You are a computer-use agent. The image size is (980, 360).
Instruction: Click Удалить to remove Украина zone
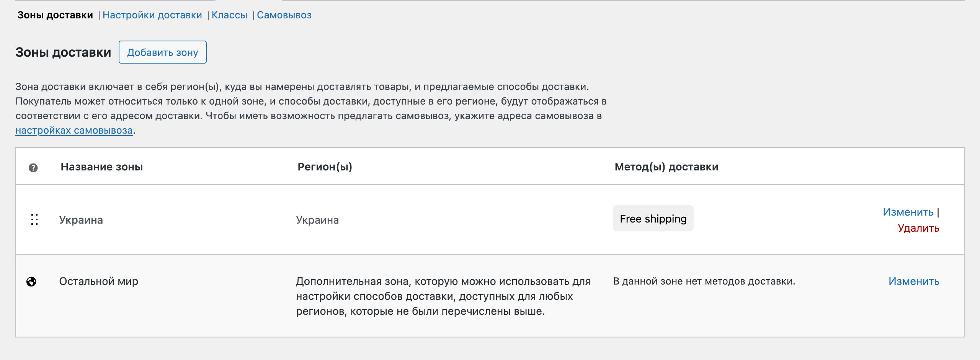(x=918, y=228)
